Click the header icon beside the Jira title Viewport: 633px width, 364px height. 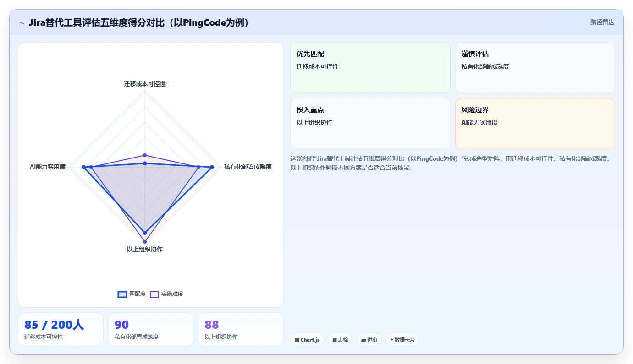point(22,23)
